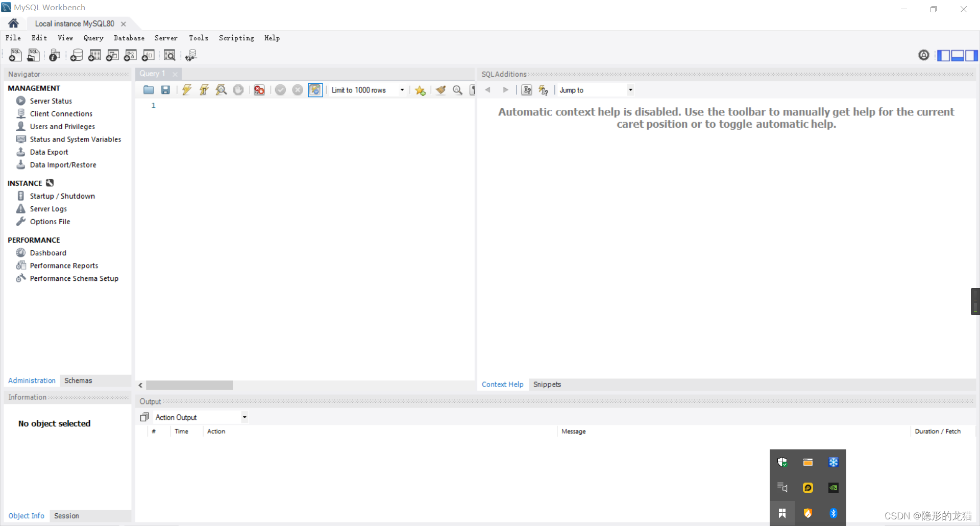The image size is (980, 526).
Task: Go to the home screen tab
Action: pyautogui.click(x=14, y=23)
